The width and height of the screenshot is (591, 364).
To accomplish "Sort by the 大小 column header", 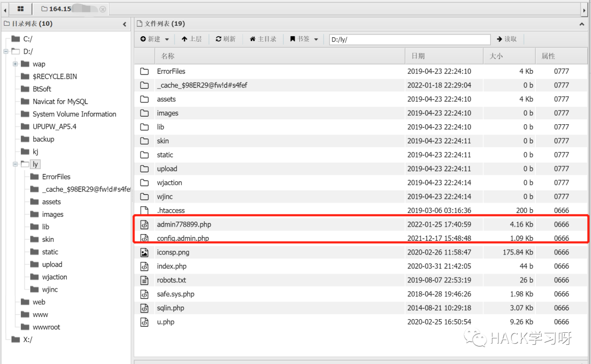I will pos(509,56).
